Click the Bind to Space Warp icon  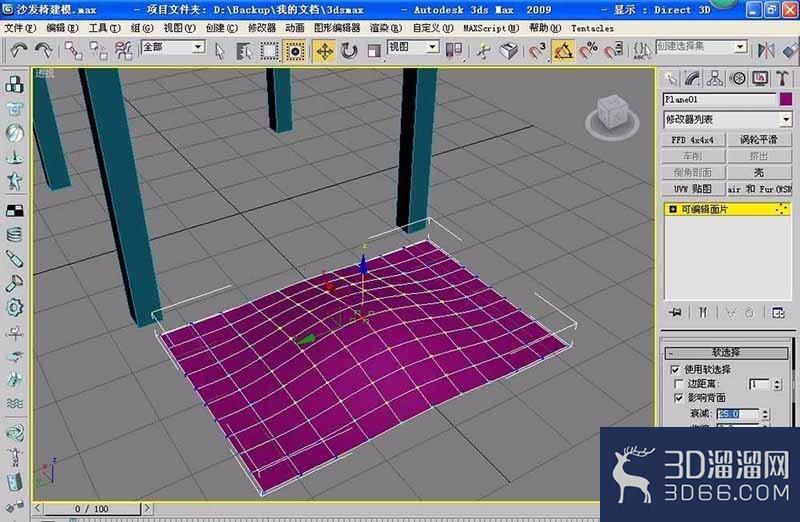click(x=123, y=51)
